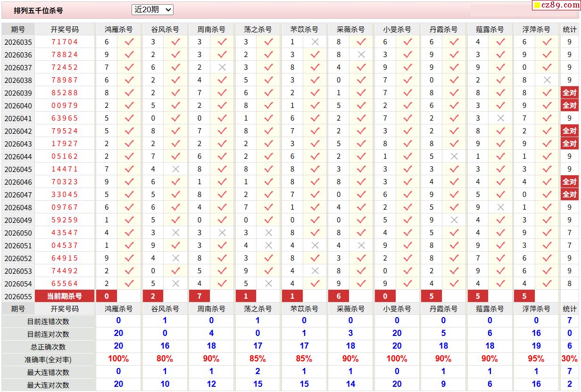The image size is (581, 392).
Task: Click the 全对 badge in row 2026046
Action: click(570, 182)
